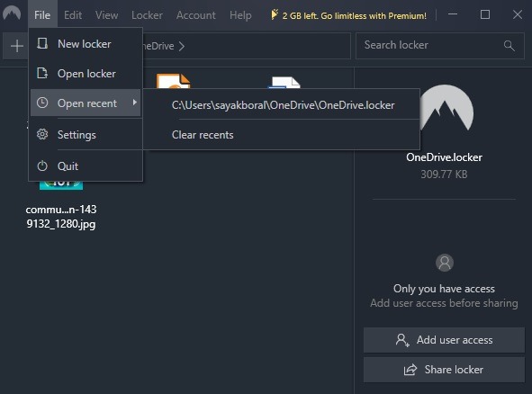Close the NordLocker window

518,14
